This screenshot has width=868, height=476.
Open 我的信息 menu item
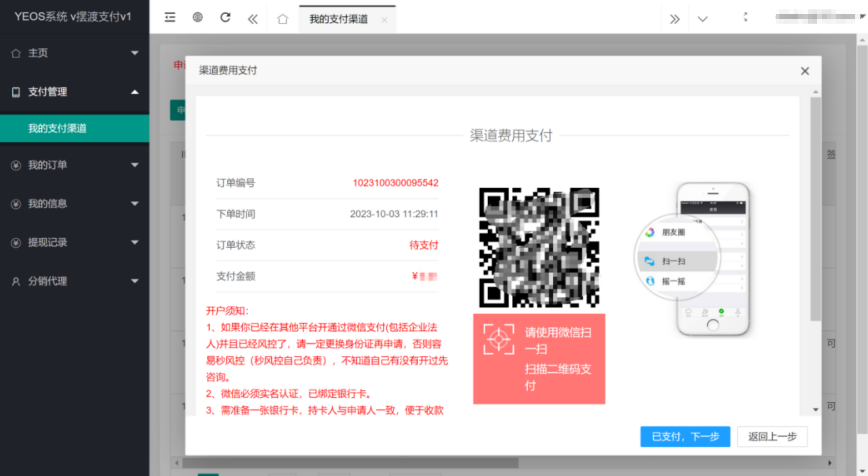point(74,204)
